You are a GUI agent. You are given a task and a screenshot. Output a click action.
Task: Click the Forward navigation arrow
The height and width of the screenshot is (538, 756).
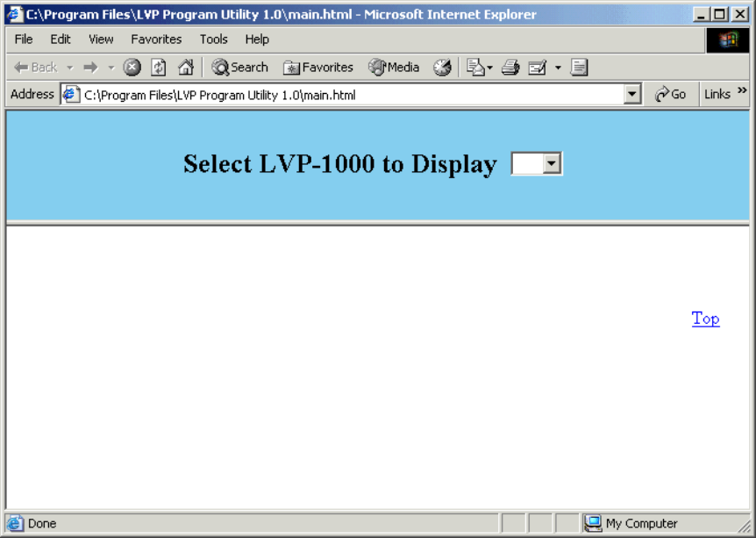coord(90,68)
